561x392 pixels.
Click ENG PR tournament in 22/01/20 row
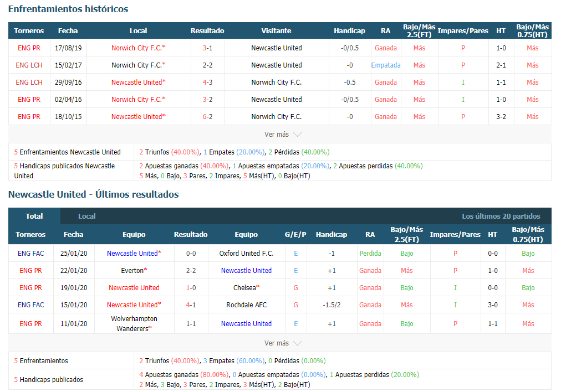tap(31, 271)
